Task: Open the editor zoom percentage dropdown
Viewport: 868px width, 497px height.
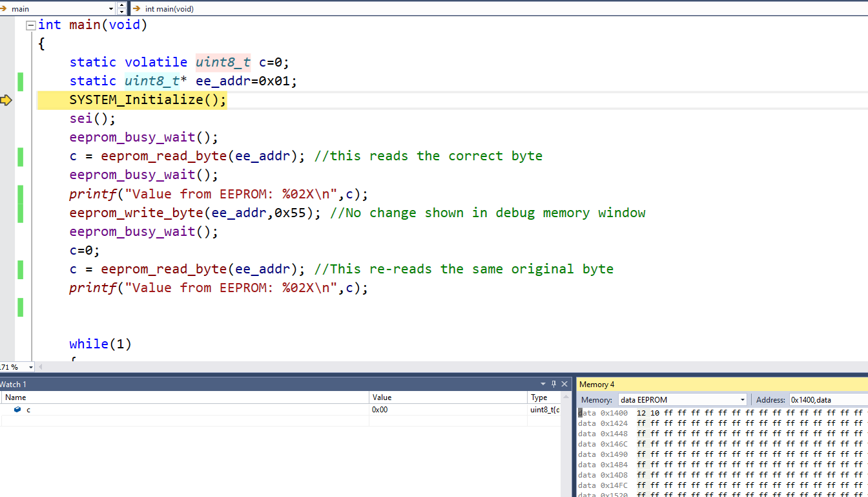Action: [31, 367]
